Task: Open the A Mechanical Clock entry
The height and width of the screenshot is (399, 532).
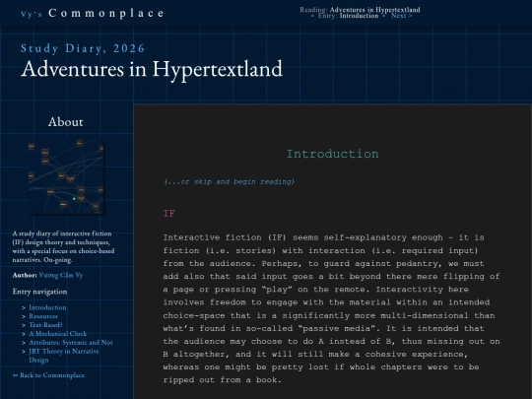Action: pos(58,334)
